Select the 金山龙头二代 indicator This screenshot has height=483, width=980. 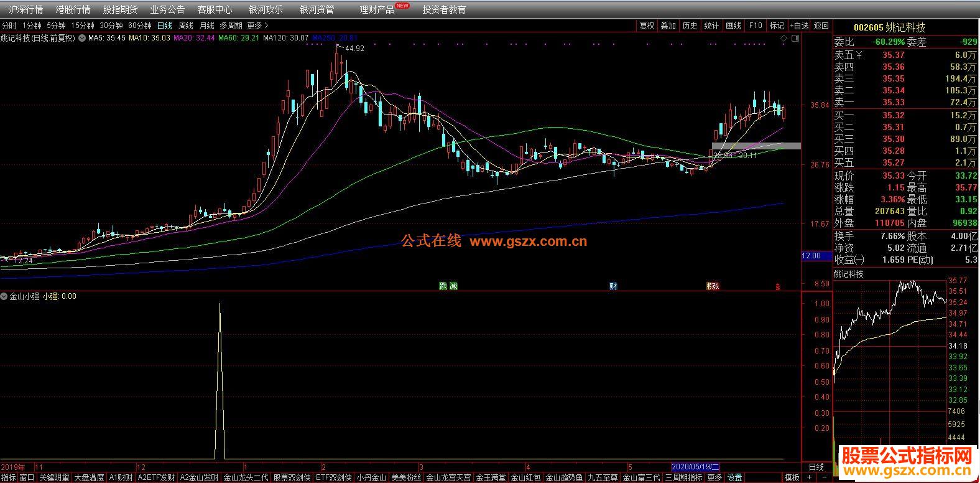[x=246, y=477]
